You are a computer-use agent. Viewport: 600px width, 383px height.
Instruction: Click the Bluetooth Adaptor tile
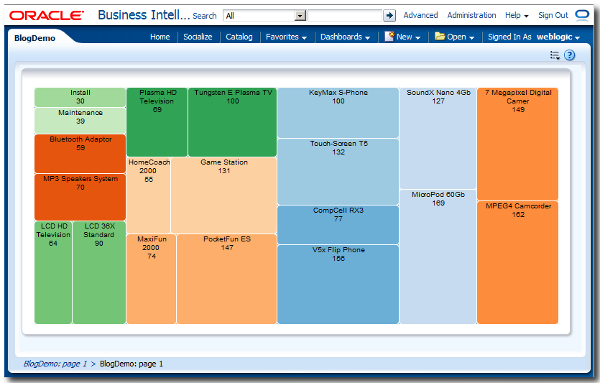pyautogui.click(x=80, y=153)
